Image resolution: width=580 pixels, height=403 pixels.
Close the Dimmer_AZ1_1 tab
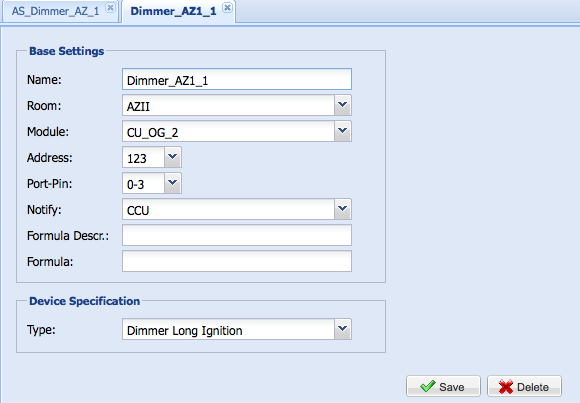227,7
